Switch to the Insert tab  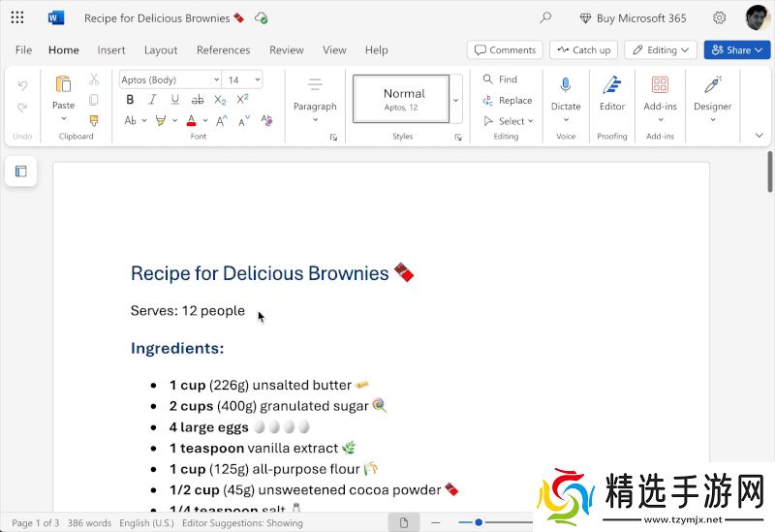click(x=111, y=50)
